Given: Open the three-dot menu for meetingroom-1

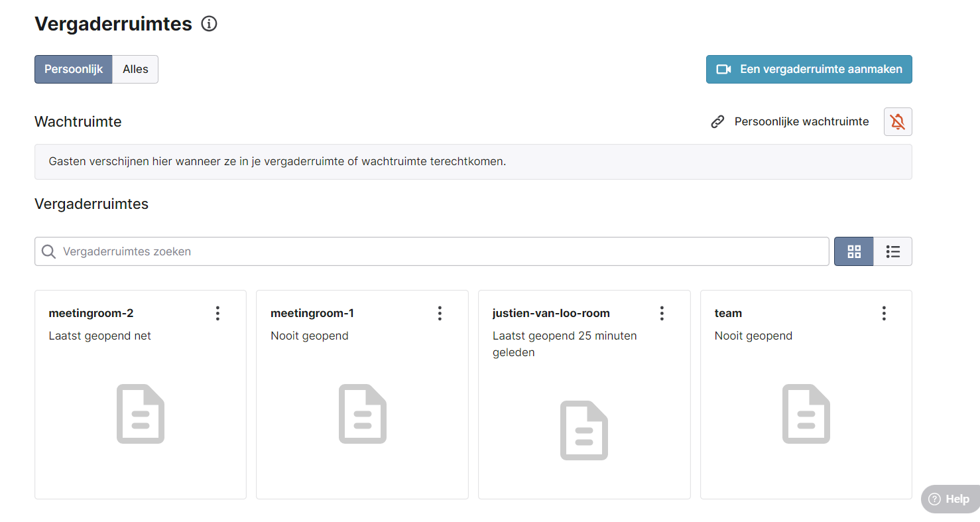Looking at the screenshot, I should coord(440,313).
